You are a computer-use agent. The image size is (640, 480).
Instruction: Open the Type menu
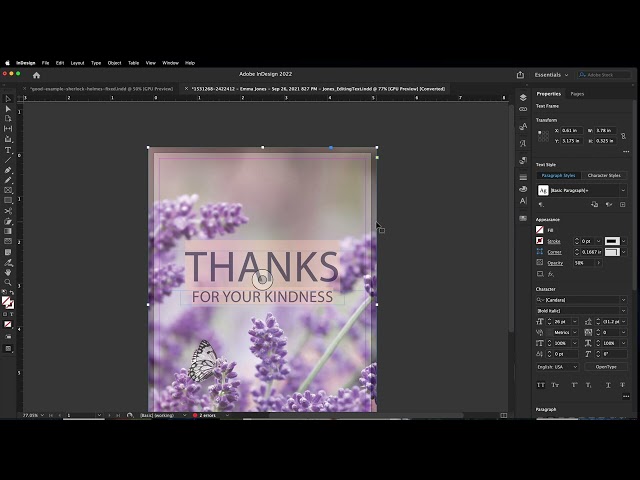coord(96,63)
